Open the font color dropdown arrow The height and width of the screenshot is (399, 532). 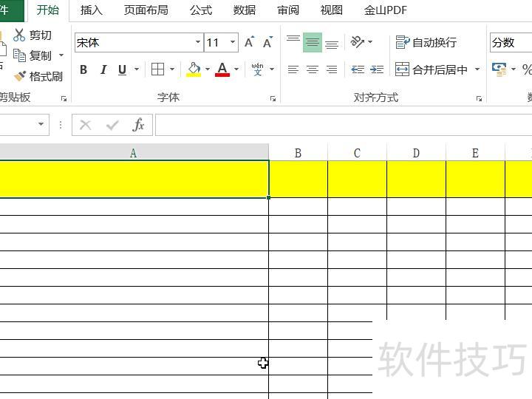click(x=236, y=69)
